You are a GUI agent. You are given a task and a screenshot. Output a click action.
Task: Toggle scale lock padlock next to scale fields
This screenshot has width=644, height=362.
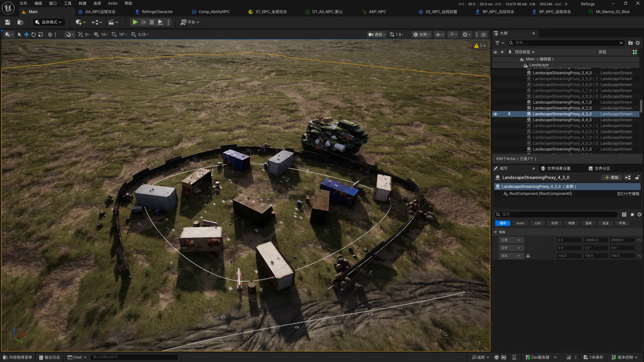coord(528,256)
